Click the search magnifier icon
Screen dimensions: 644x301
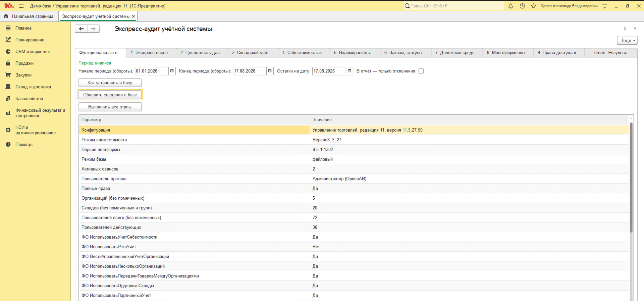pyautogui.click(x=407, y=6)
